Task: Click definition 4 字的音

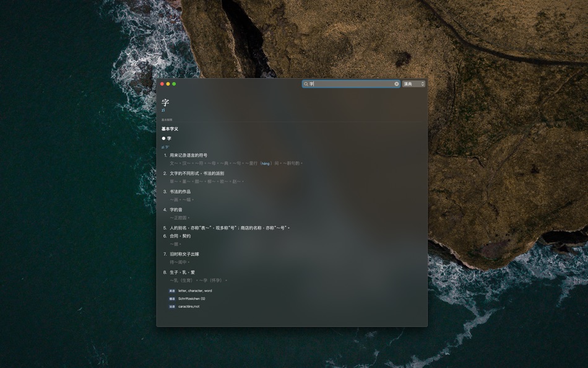Action: (x=176, y=209)
